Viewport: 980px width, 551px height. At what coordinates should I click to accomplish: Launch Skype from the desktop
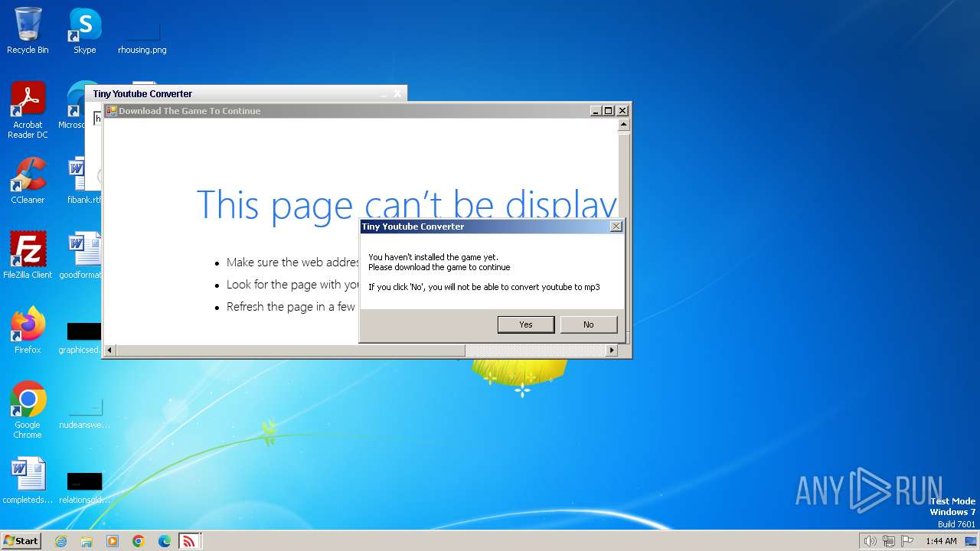(84, 31)
